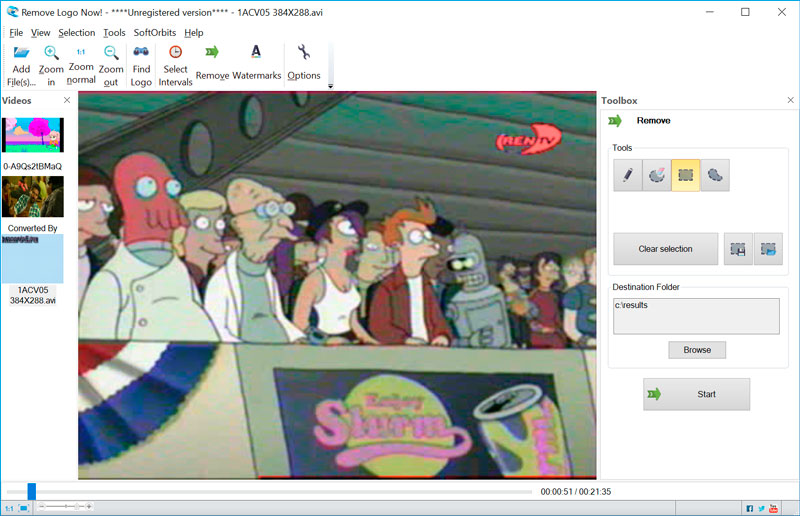800x516 pixels.
Task: Select the rectangular selection tool
Action: (685, 175)
